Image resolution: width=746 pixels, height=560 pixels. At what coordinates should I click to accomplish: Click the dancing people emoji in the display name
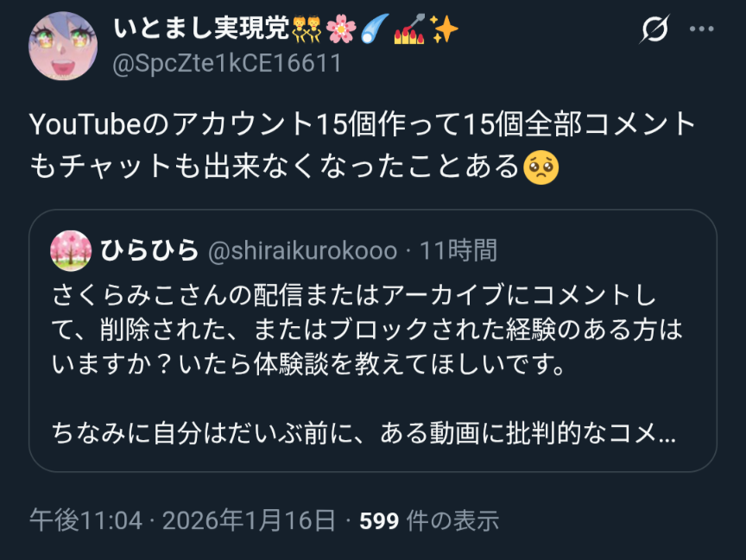(307, 29)
